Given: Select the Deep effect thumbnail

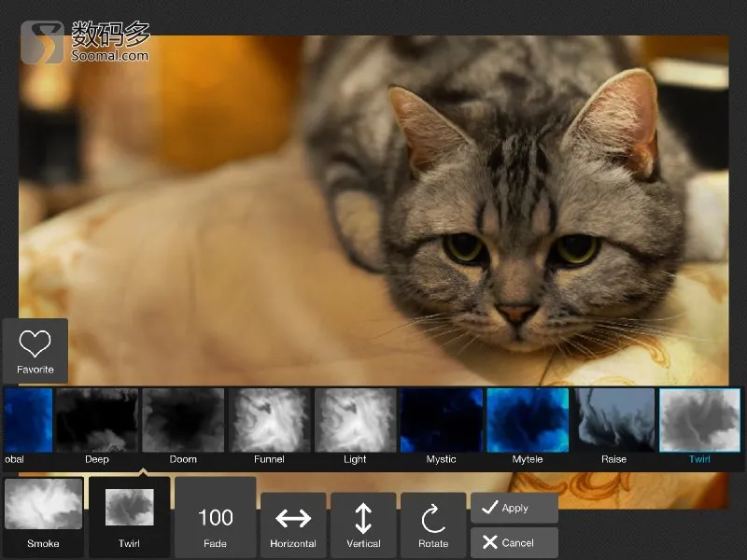Looking at the screenshot, I should [97, 420].
